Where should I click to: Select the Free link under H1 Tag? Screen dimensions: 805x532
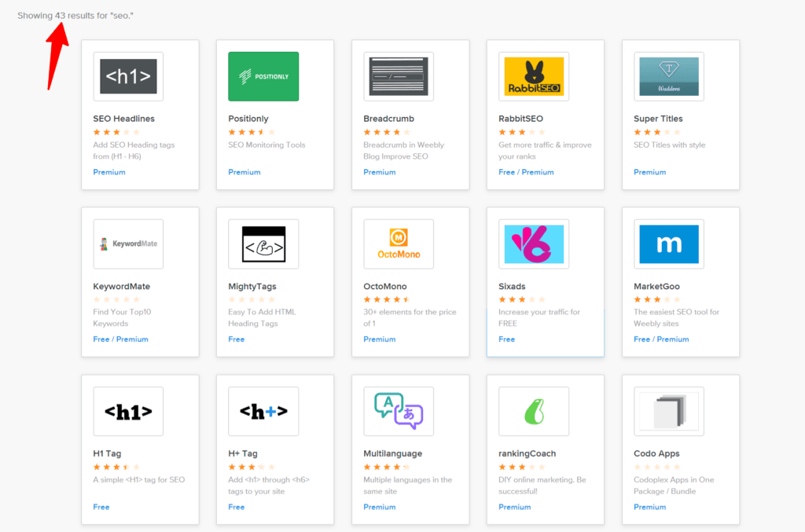(101, 507)
